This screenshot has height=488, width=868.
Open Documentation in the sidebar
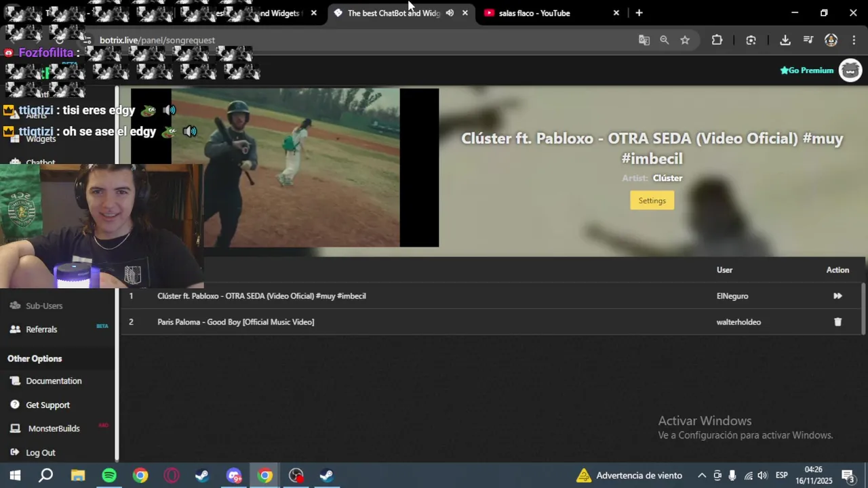coord(54,381)
